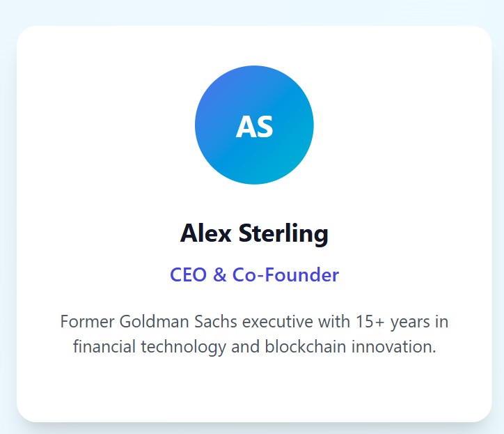Click the empty card area below the bio
504x434 pixels.
point(254,390)
